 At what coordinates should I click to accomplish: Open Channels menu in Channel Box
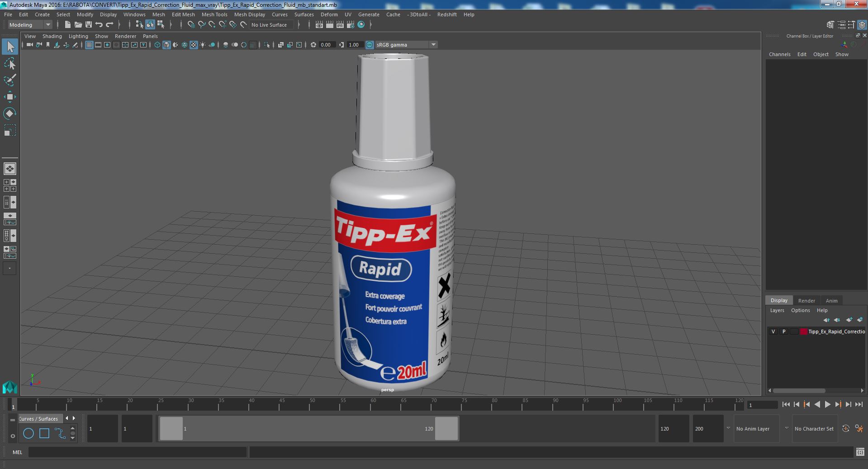(779, 54)
